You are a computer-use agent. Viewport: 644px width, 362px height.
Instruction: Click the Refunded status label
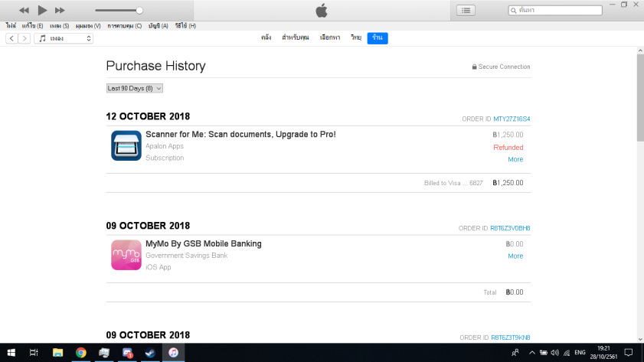click(x=508, y=148)
